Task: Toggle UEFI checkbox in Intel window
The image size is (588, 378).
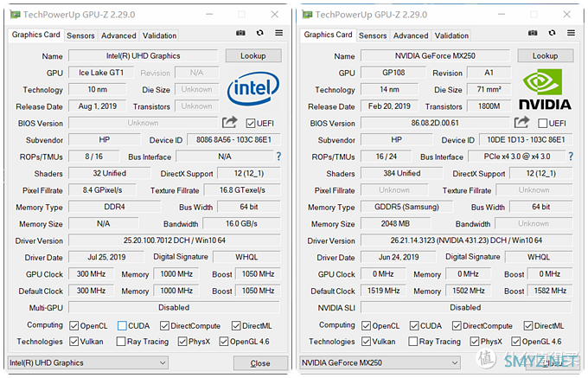Action: pyautogui.click(x=251, y=124)
